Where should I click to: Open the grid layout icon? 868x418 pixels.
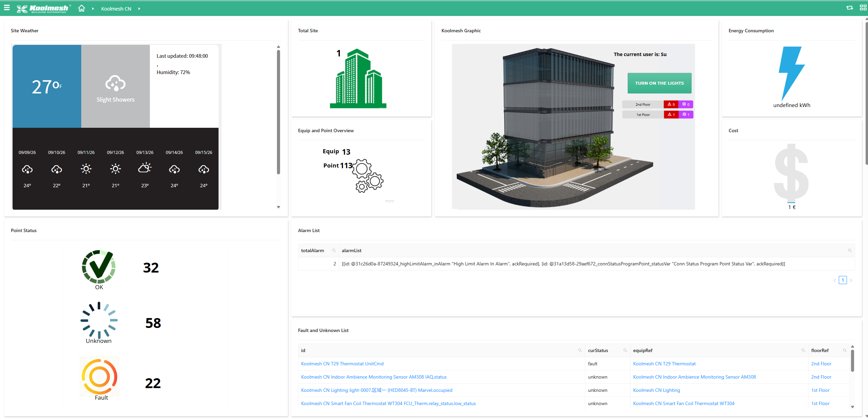pyautogui.click(x=863, y=8)
